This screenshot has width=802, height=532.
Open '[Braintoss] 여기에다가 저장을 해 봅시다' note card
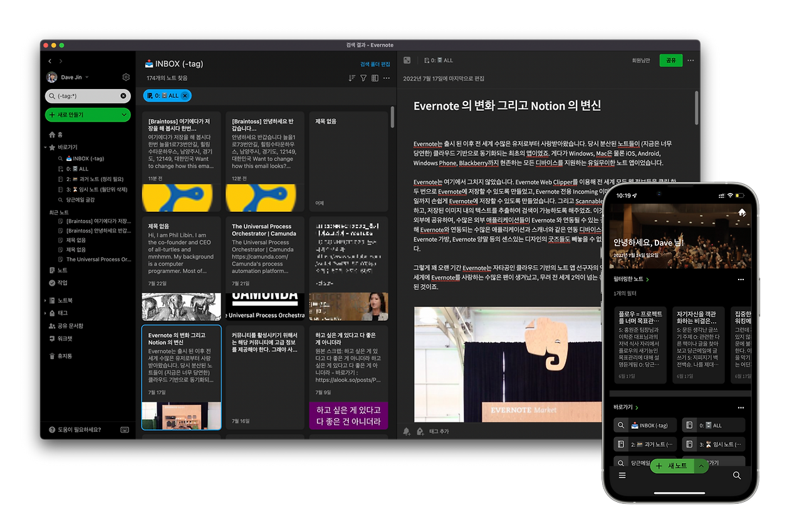[x=181, y=162]
